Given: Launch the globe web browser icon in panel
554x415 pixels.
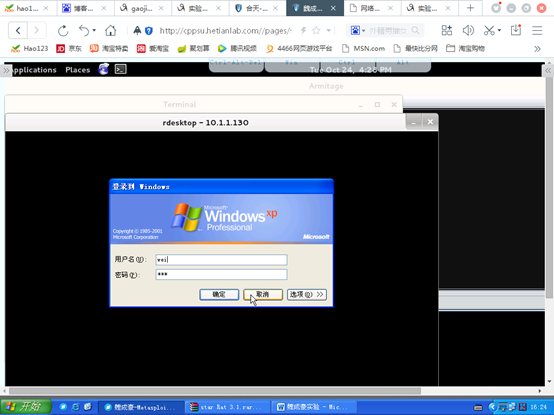Looking at the screenshot, I should coord(104,69).
